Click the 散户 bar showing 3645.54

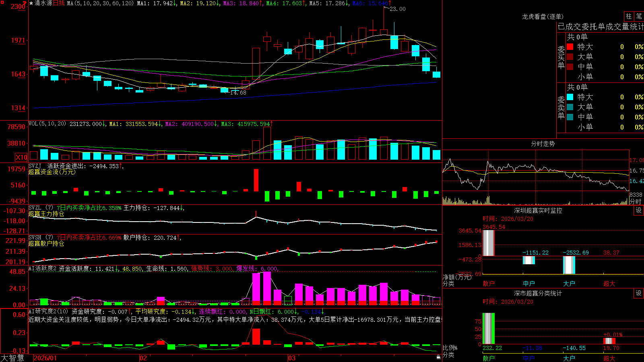pos(489,243)
